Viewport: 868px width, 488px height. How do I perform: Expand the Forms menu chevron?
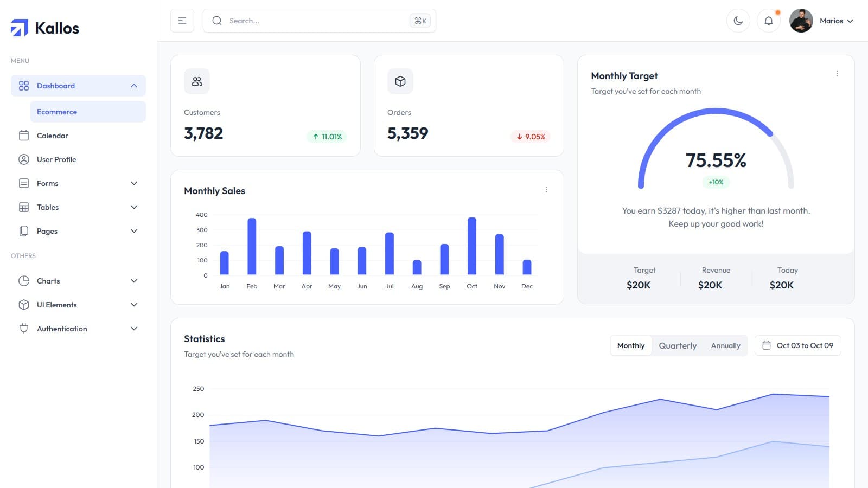tap(134, 183)
